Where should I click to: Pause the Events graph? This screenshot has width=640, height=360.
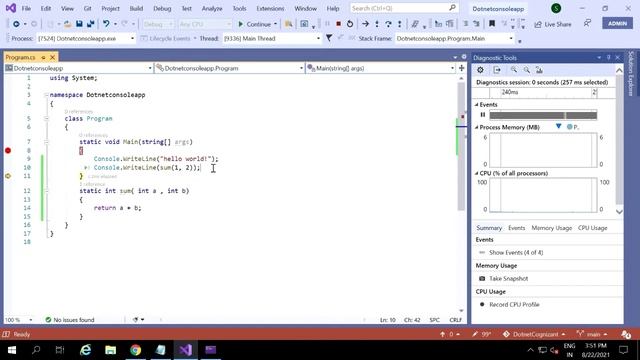pos(482,115)
